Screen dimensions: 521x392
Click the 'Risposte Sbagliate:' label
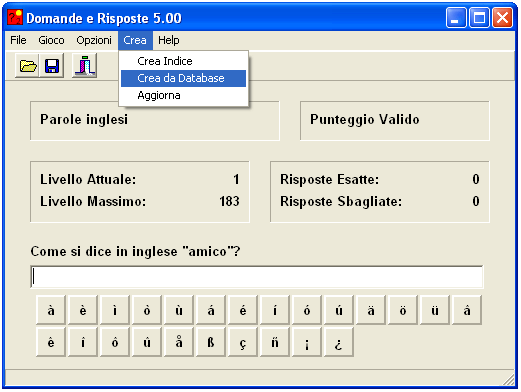point(341,201)
